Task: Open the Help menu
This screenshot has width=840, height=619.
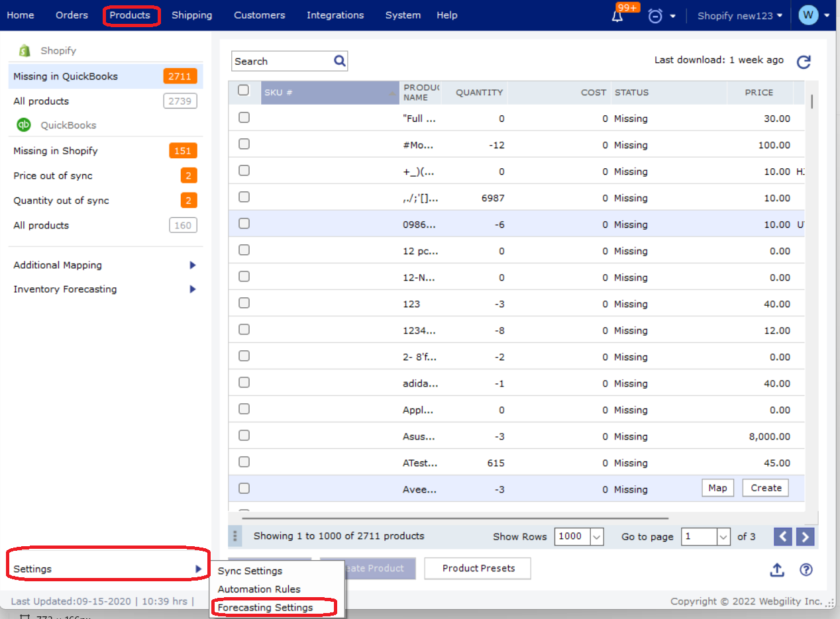Action: point(447,15)
